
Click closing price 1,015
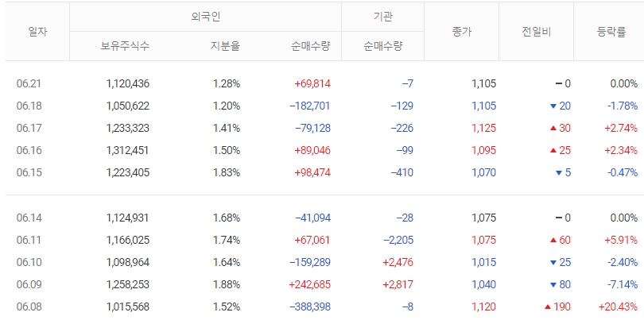point(484,262)
